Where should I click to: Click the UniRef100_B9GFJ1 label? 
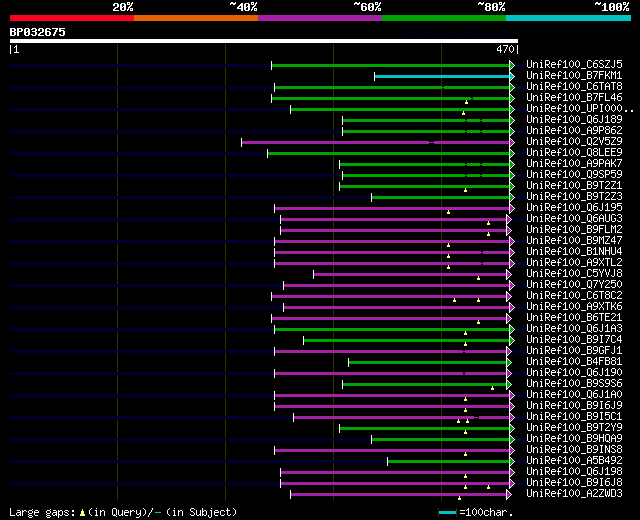(574, 351)
